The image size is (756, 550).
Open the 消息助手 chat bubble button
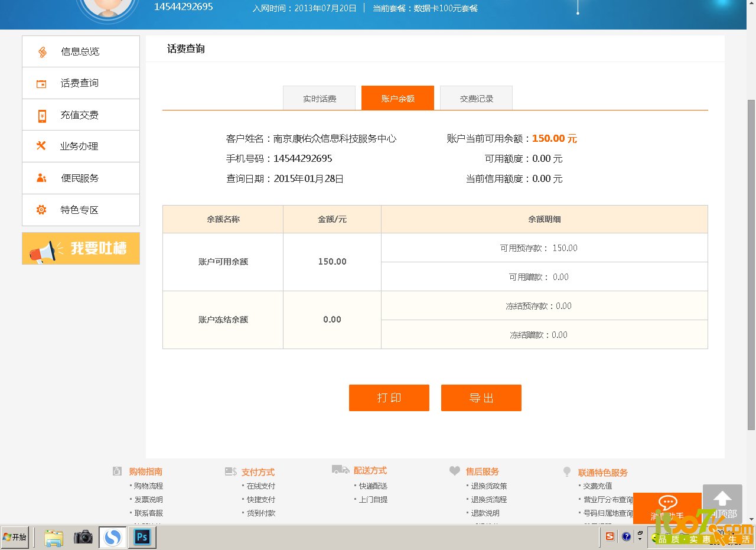(667, 508)
